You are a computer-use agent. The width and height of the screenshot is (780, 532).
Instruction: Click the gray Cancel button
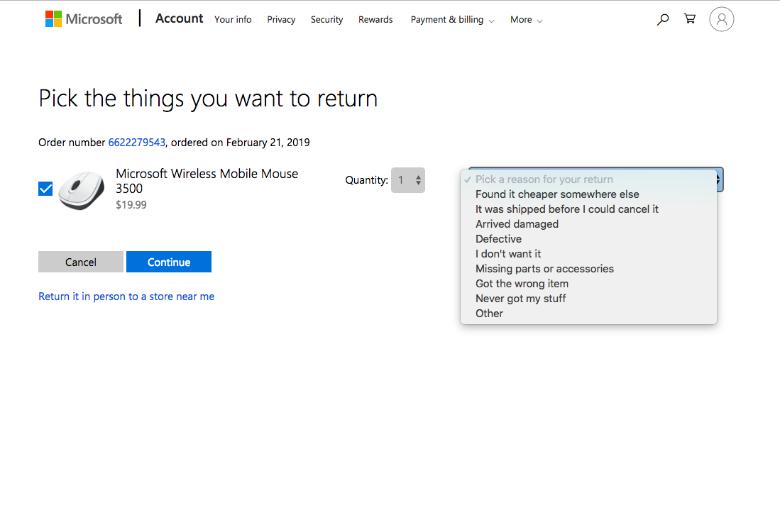(x=81, y=262)
